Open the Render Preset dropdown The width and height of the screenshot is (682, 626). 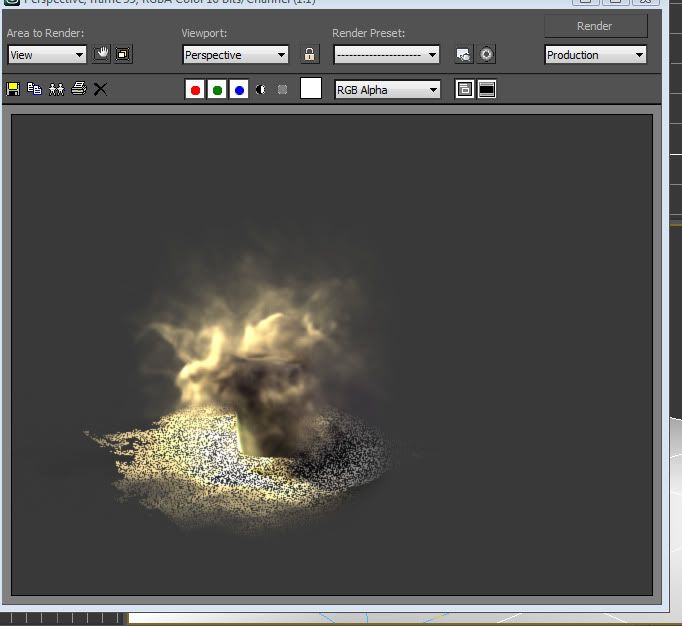386,55
